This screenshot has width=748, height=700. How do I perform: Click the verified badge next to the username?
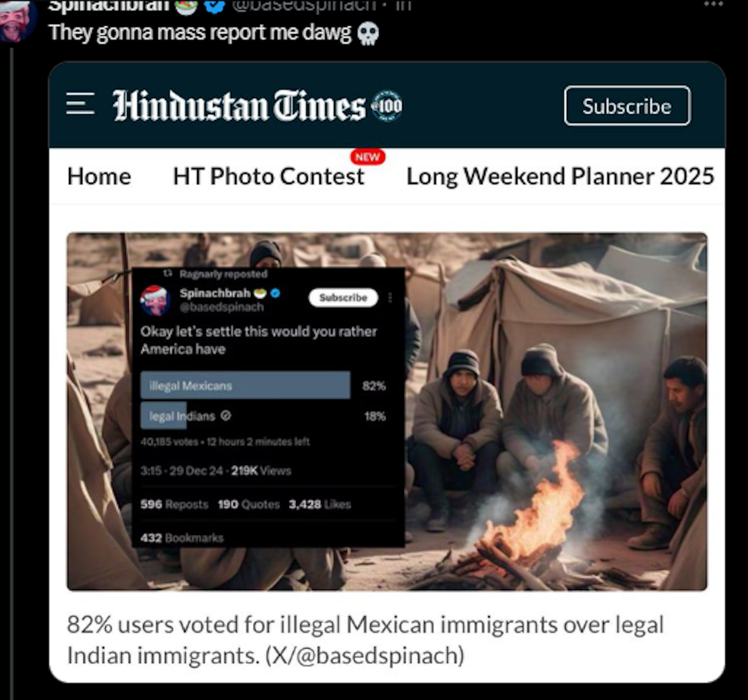(214, 5)
